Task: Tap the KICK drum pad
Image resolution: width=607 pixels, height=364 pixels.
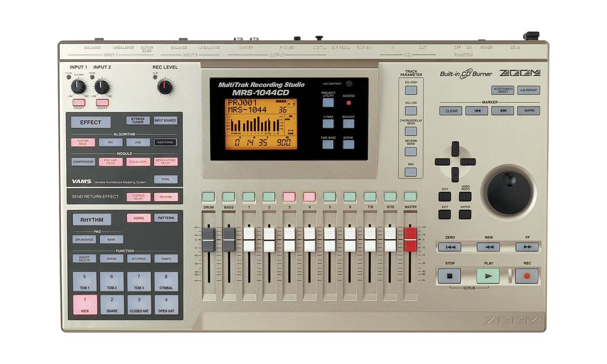Action: 84,305
